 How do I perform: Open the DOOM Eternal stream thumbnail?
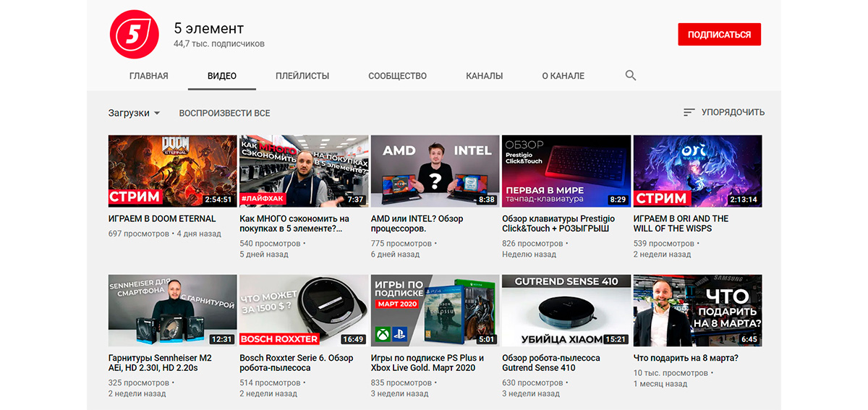click(173, 171)
